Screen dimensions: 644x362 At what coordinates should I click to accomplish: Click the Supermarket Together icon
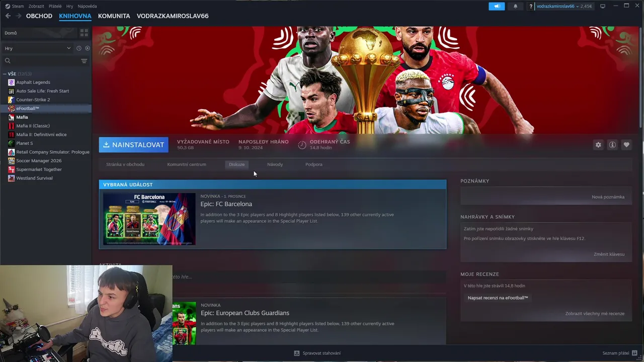(11, 169)
